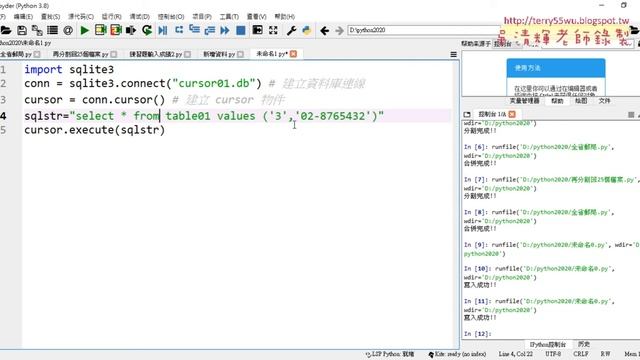Screen dimensions: 640x360
Task: Click the UTF-8 encoding status
Action: (x=553, y=354)
